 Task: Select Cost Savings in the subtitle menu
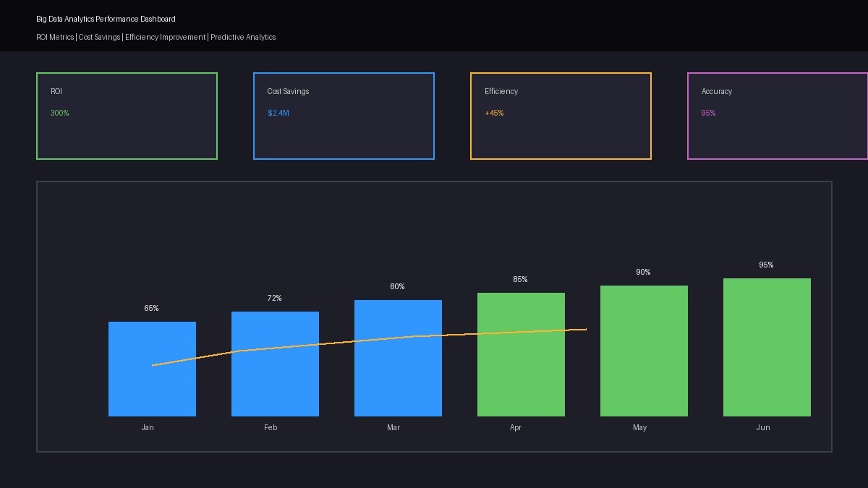pos(98,37)
